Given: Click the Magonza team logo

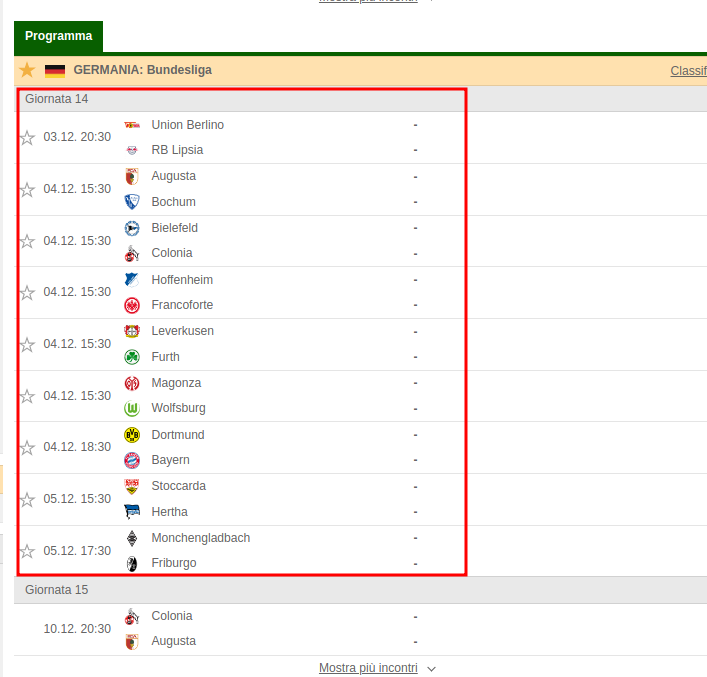Looking at the screenshot, I should pyautogui.click(x=132, y=383).
